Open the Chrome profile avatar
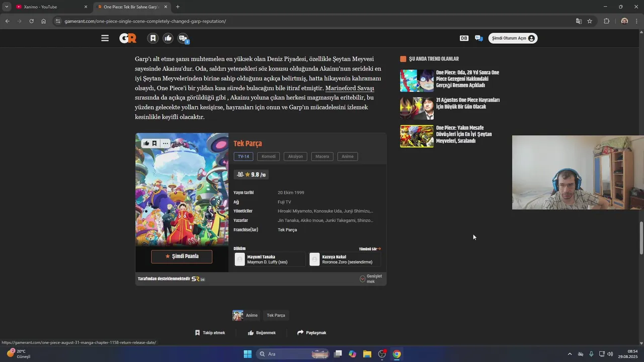644x362 pixels. pyautogui.click(x=624, y=21)
